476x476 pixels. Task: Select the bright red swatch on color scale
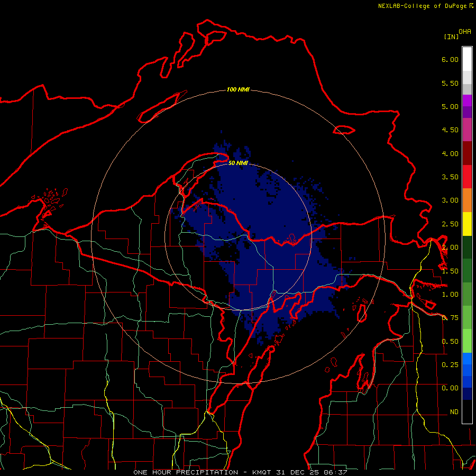tap(467, 177)
